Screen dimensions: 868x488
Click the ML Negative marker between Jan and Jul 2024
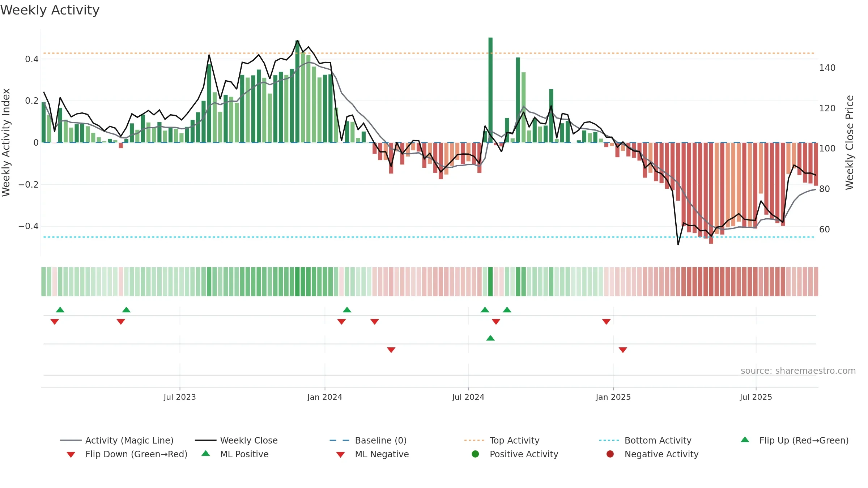391,350
